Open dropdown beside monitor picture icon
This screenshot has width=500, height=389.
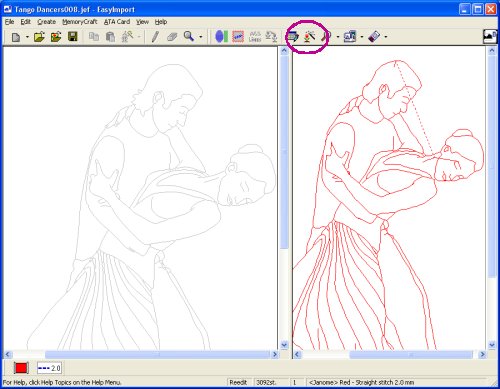[x=362, y=37]
